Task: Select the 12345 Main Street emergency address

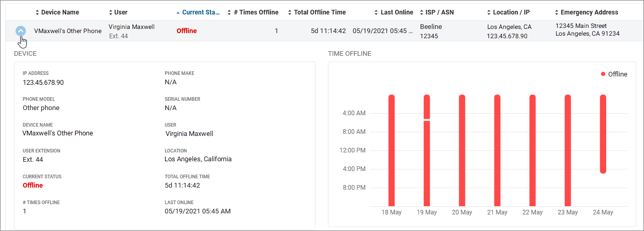Action: click(581, 26)
